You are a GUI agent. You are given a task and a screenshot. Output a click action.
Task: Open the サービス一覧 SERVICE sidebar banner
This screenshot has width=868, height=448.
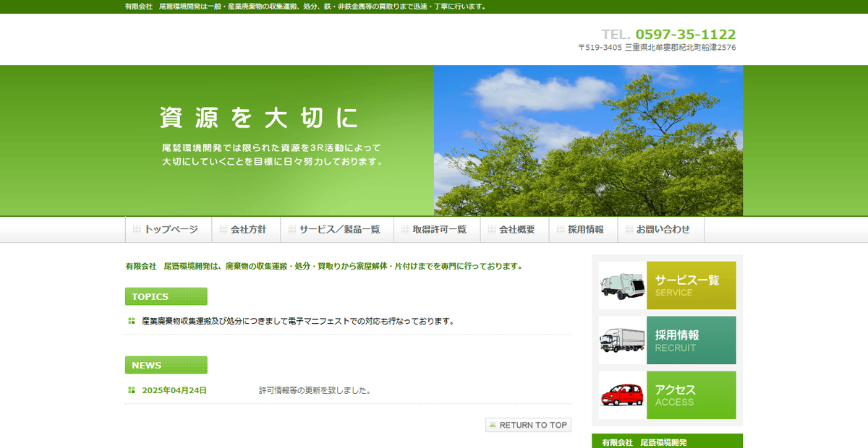point(691,285)
